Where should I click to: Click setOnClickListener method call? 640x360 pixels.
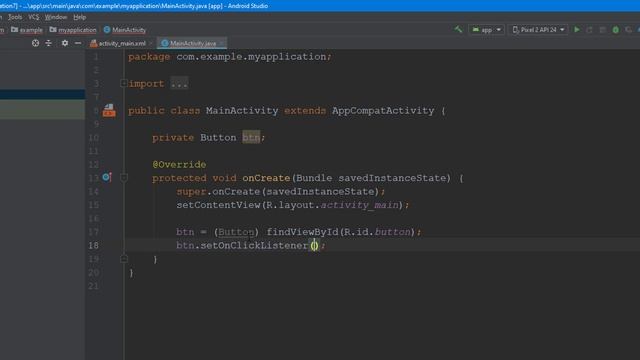[x=254, y=245]
